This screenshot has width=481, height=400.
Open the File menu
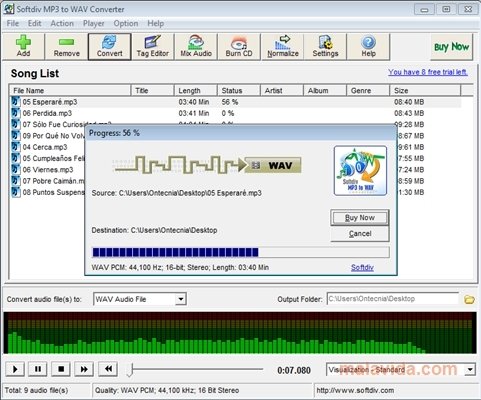(13, 24)
